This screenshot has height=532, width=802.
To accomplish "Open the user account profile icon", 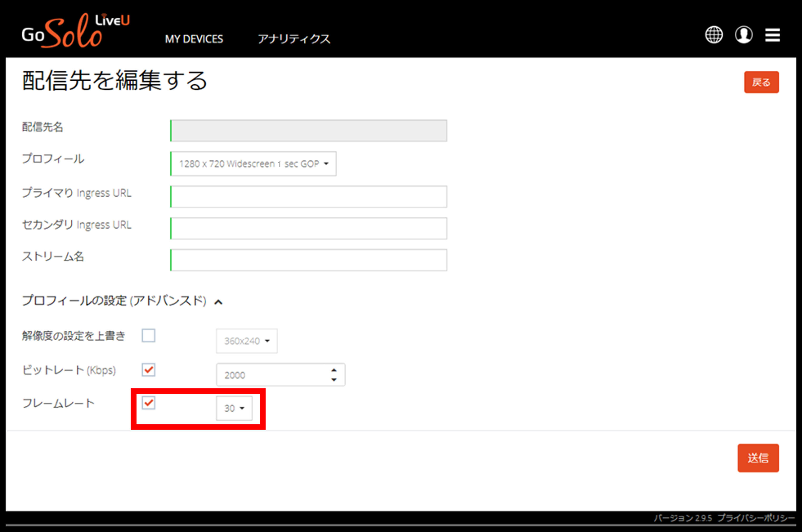I will tap(744, 35).
